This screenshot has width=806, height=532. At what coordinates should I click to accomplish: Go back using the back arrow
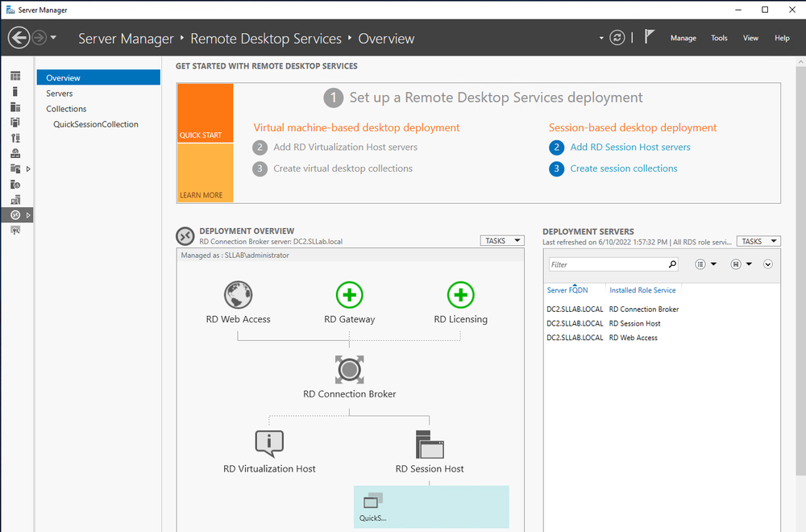[x=19, y=38]
